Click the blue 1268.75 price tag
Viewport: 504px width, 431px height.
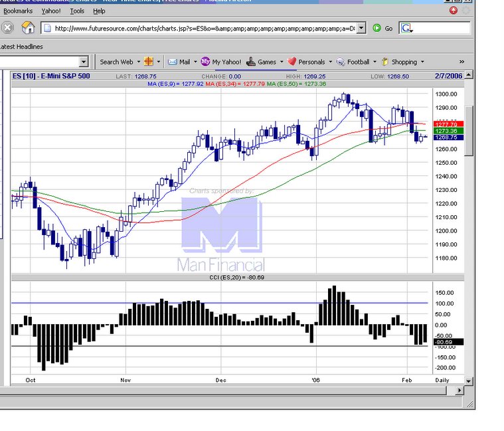448,137
